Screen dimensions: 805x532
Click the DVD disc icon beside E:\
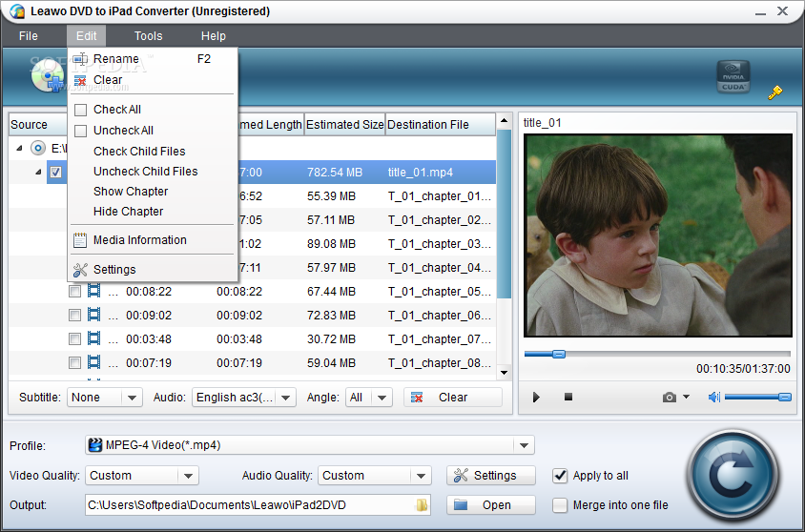pyautogui.click(x=37, y=149)
